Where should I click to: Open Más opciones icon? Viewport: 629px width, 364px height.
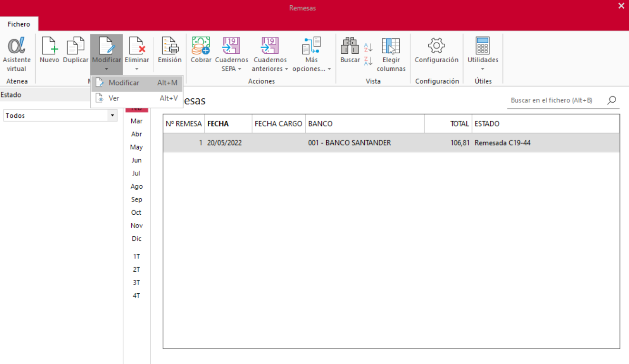[x=311, y=46]
